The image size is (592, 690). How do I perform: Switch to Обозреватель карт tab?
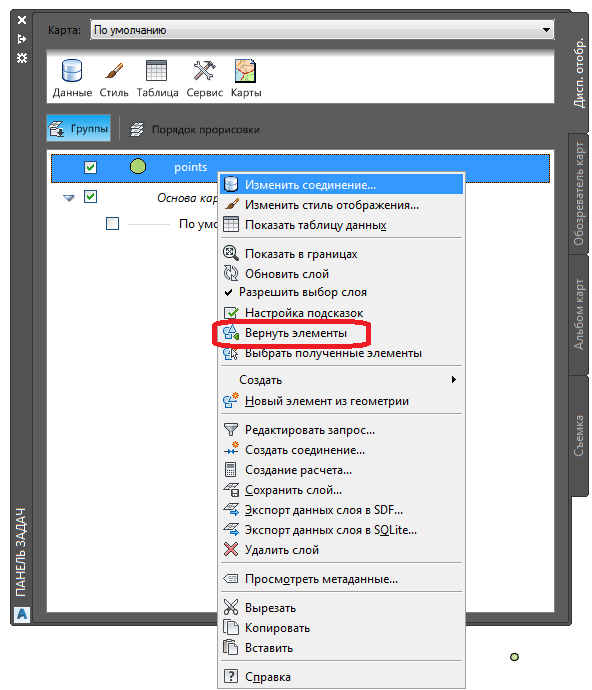[x=579, y=194]
